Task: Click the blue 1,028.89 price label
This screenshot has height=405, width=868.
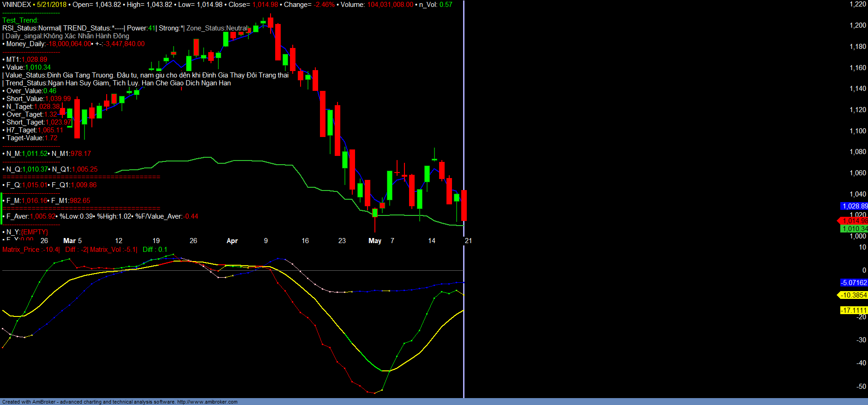Action: 854,206
